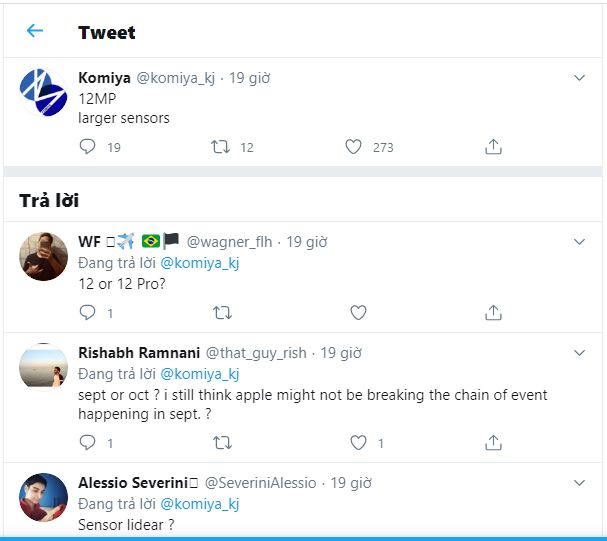
Task: Share Komiya's tweet via share icon
Action: pos(493,147)
